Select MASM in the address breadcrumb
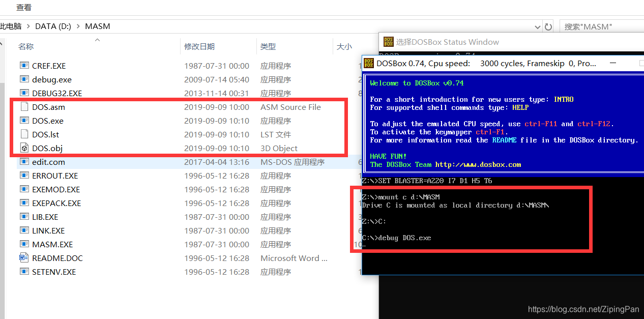 click(x=98, y=26)
